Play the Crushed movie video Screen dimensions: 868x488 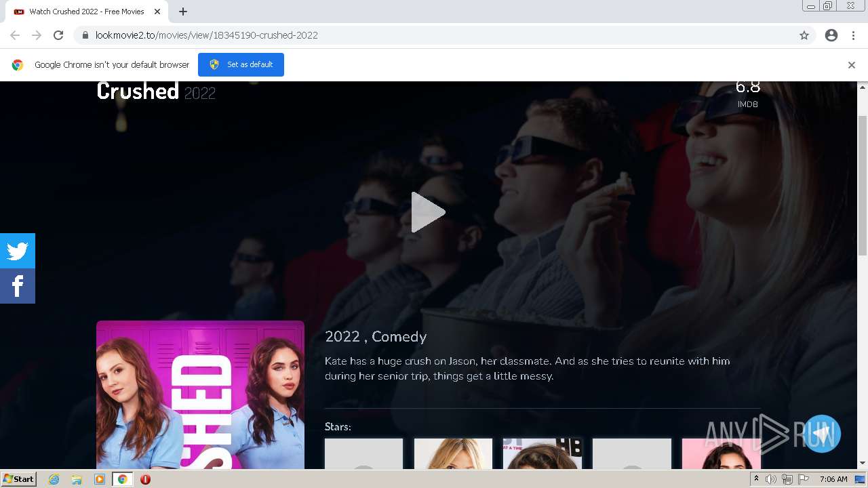(x=428, y=212)
